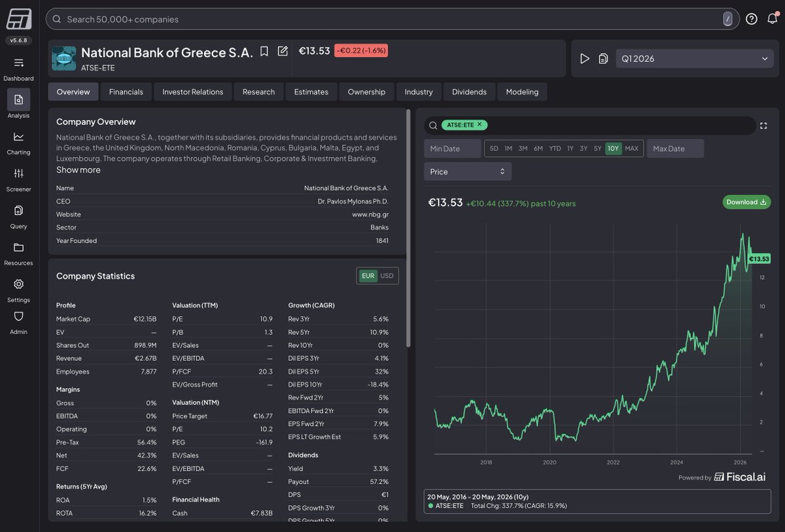
Task: Select the 10Y chart range
Action: click(x=614, y=148)
